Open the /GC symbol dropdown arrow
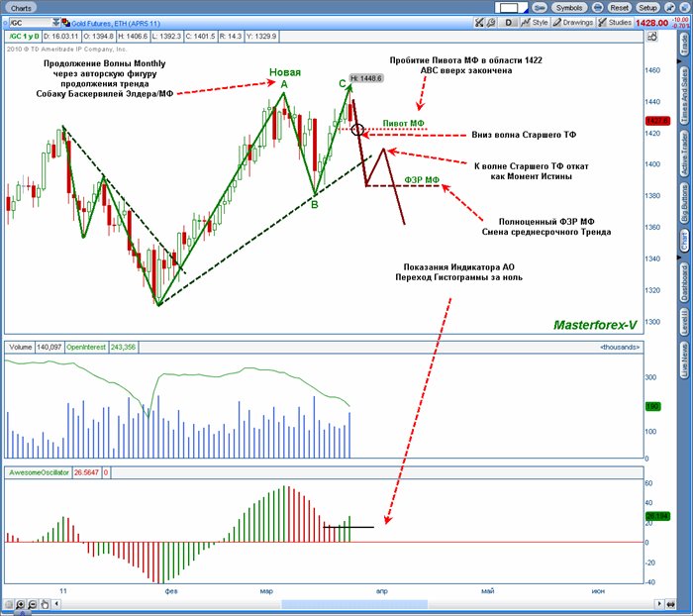Screen dimensions: 693x616 [55, 23]
